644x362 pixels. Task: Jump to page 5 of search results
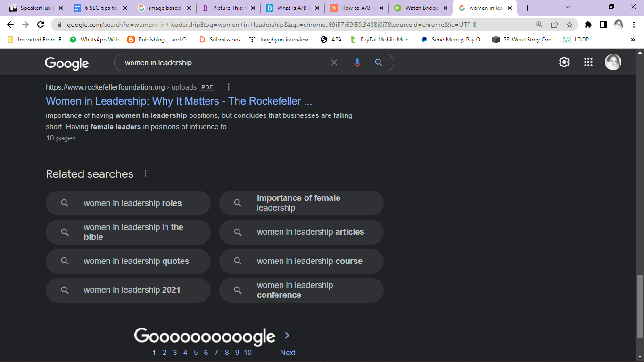(x=195, y=352)
